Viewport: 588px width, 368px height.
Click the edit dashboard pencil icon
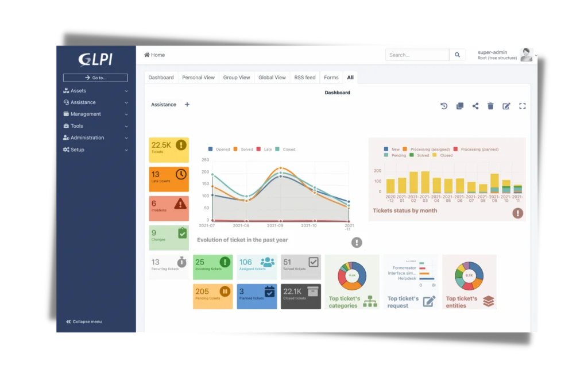point(506,106)
